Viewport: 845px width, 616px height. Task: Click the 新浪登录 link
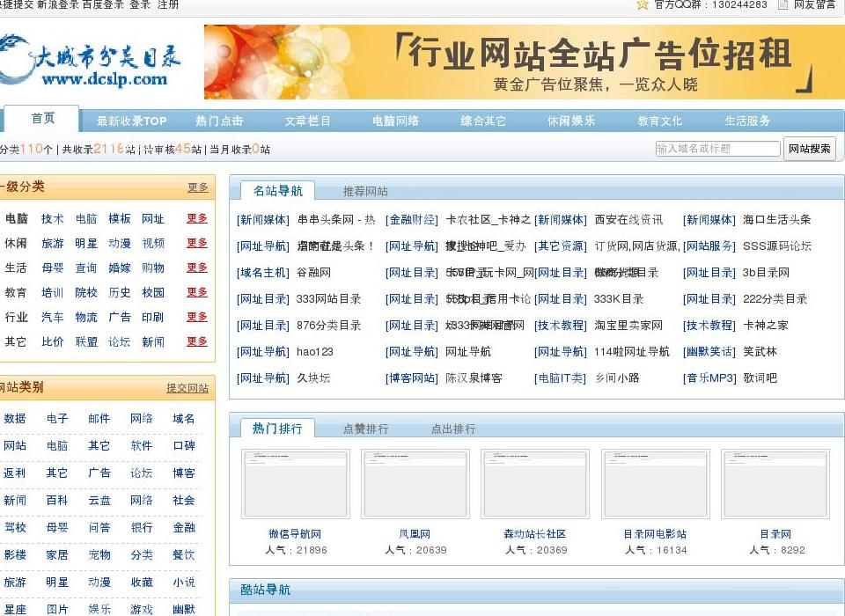coord(58,5)
